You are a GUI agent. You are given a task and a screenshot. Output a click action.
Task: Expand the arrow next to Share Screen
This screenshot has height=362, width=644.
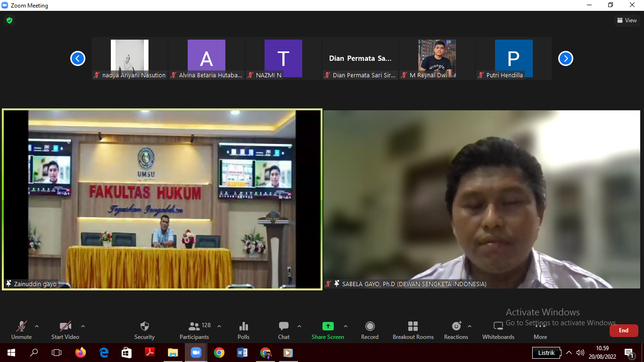pyautogui.click(x=346, y=326)
